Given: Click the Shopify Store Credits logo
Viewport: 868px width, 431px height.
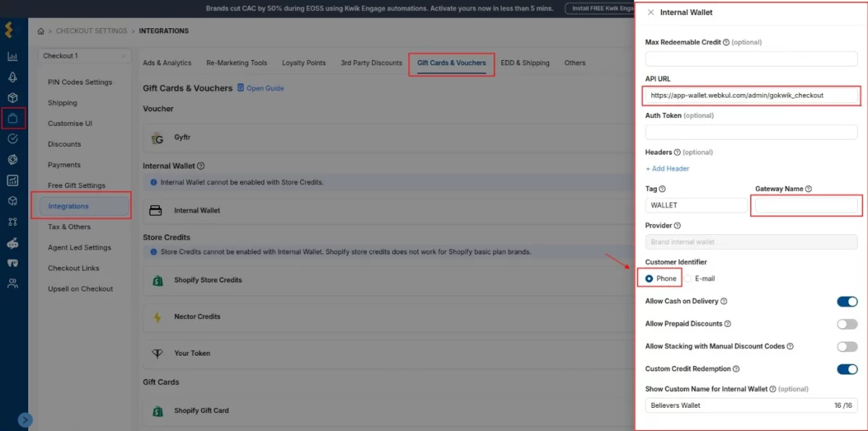Looking at the screenshot, I should click(x=157, y=280).
